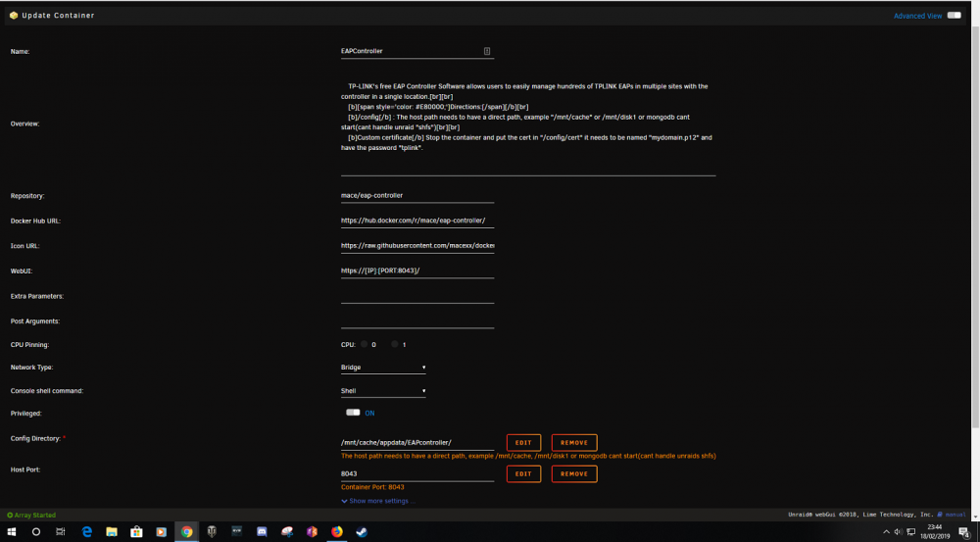Click the Repository field mace/eap-controller
Image resolution: width=980 pixels, height=542 pixels.
[x=416, y=196]
